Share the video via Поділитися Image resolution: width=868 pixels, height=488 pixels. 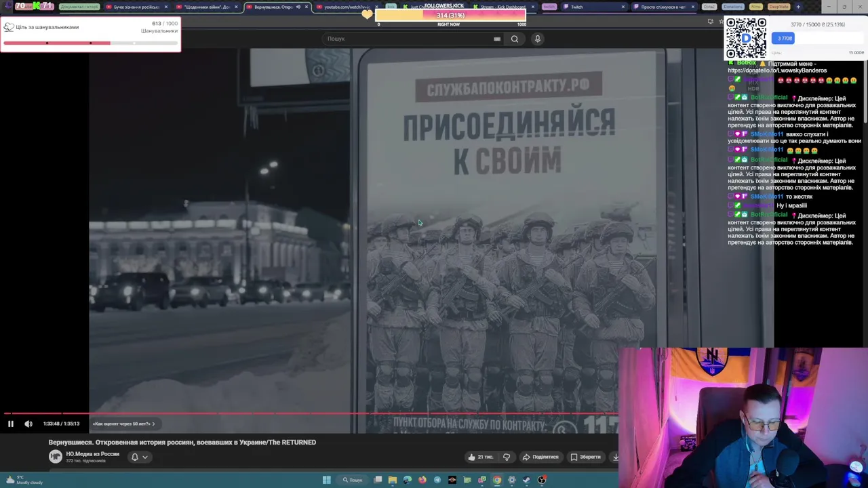click(x=540, y=457)
